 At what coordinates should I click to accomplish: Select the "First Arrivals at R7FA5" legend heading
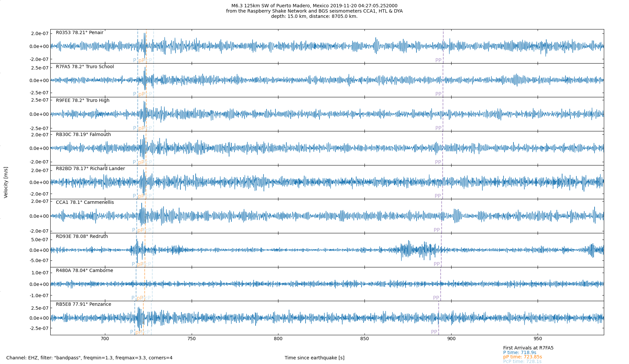point(528,348)
